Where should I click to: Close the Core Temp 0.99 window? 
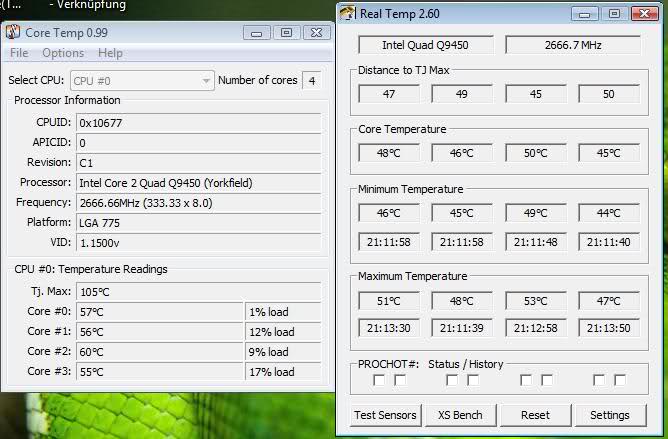pos(315,33)
